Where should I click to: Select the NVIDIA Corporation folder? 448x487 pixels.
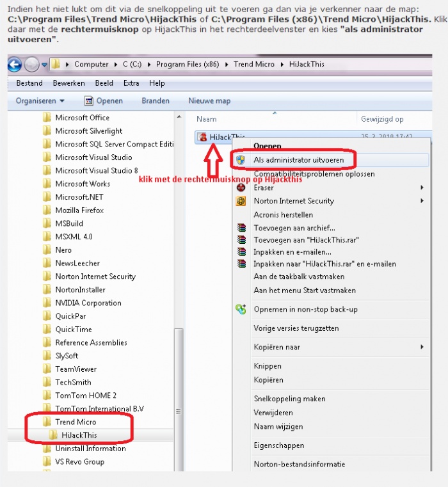click(88, 303)
